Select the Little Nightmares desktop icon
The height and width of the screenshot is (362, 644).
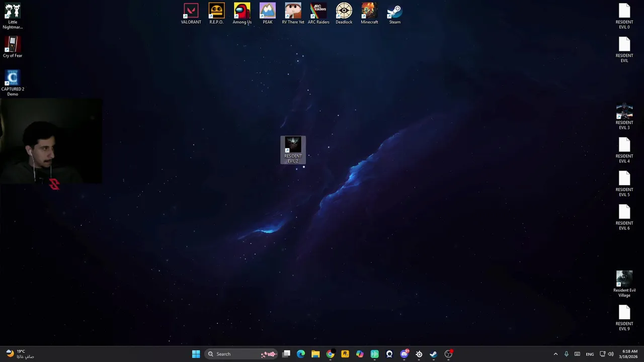click(13, 17)
